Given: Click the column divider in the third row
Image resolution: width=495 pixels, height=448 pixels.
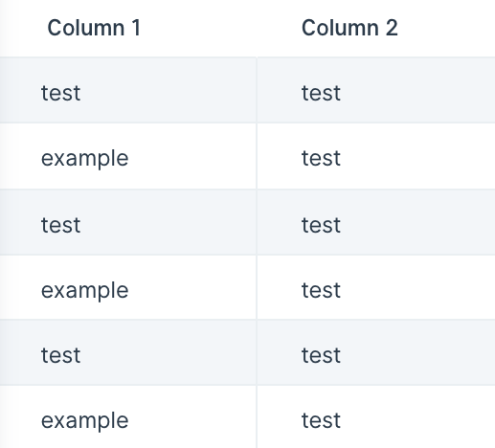Looking at the screenshot, I should 257,222.
